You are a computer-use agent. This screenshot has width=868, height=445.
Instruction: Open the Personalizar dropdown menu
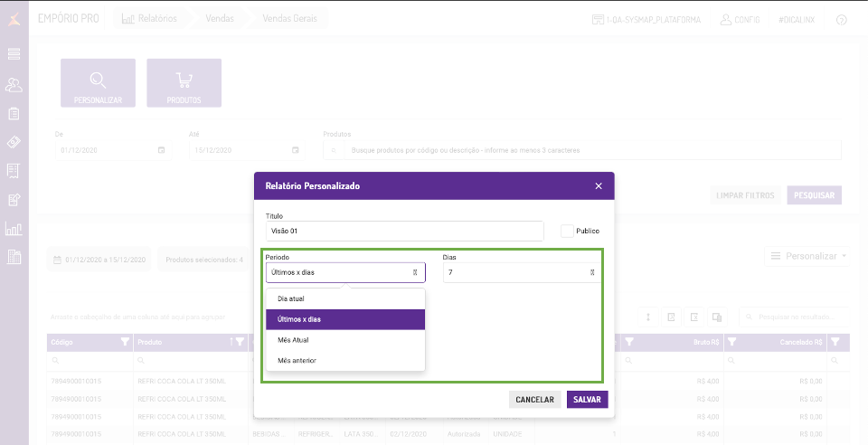[x=807, y=257]
